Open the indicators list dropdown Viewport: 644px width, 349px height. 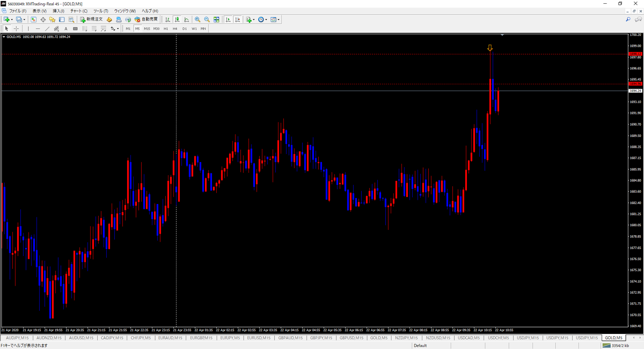click(250, 19)
